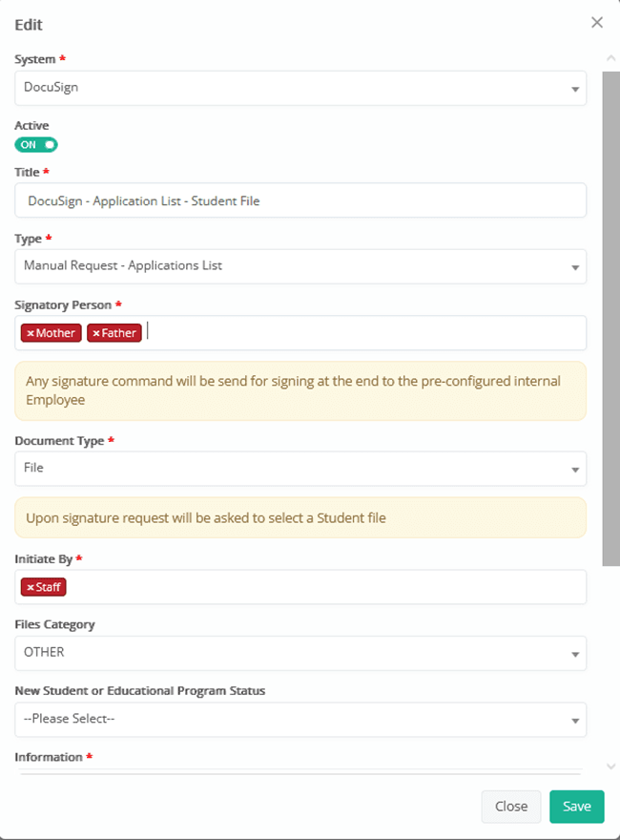The height and width of the screenshot is (840, 620).
Task: Expand Files Category OTHER dropdown
Action: (x=300, y=653)
